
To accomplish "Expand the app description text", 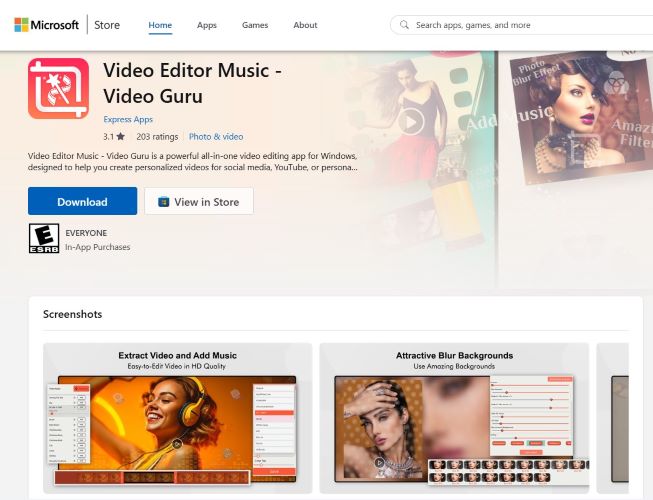I will coord(192,162).
